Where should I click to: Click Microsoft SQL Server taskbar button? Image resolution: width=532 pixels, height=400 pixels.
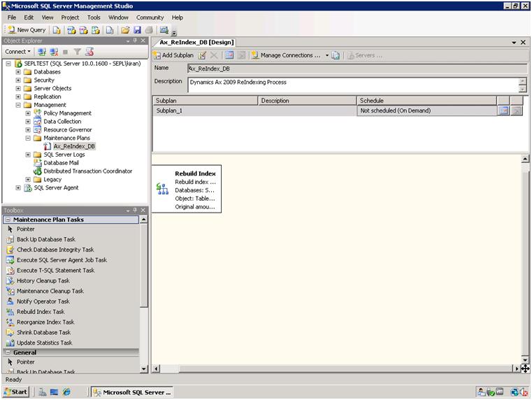pos(133,392)
